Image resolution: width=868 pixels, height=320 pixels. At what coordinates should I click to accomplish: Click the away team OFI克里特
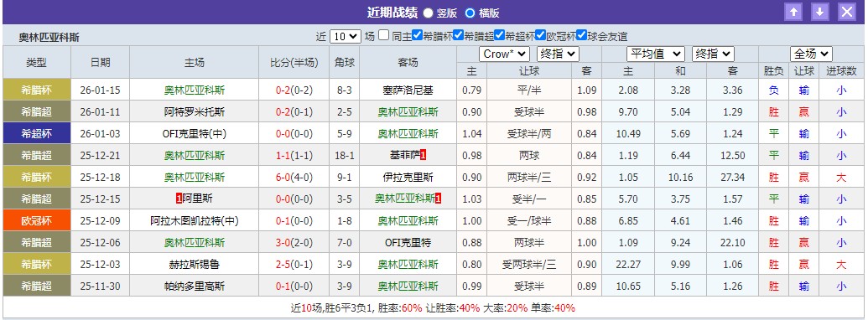[x=408, y=243]
